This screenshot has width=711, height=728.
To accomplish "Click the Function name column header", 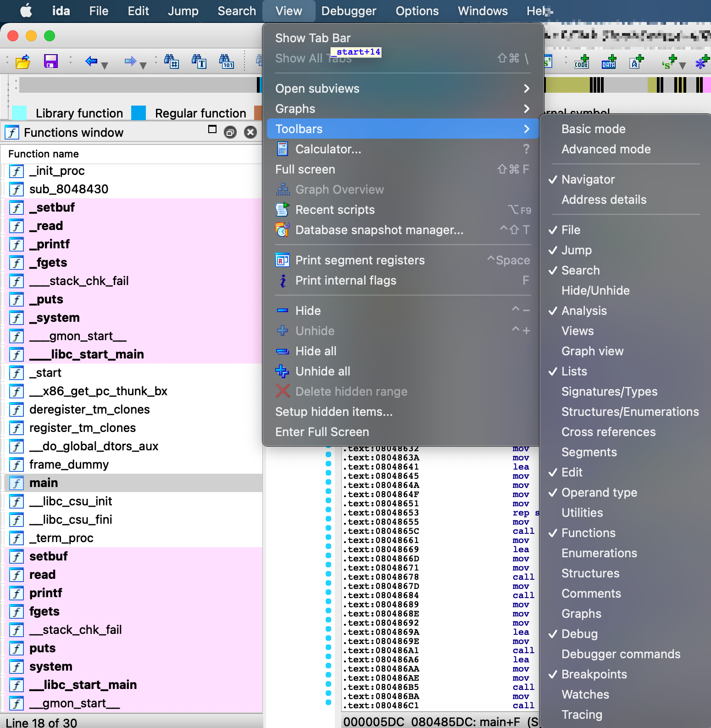I will [132, 154].
